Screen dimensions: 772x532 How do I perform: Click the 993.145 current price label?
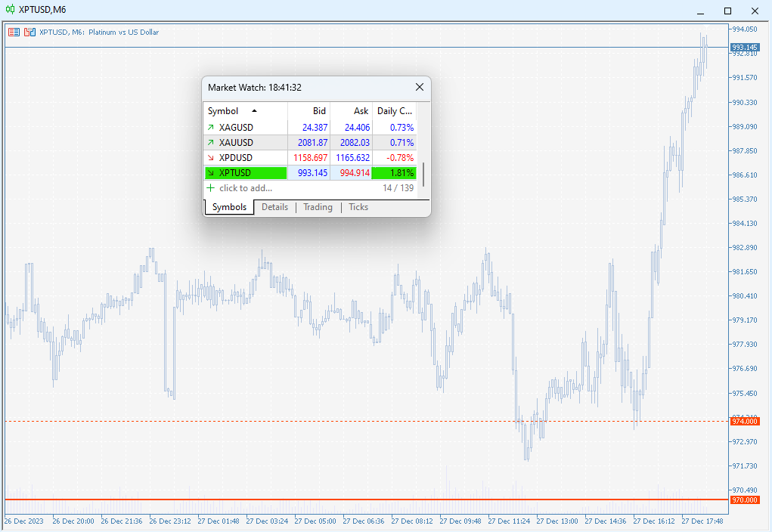point(745,48)
